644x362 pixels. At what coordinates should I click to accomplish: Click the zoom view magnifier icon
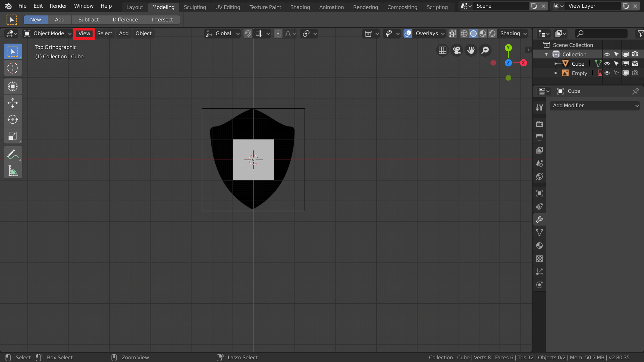pyautogui.click(x=485, y=50)
